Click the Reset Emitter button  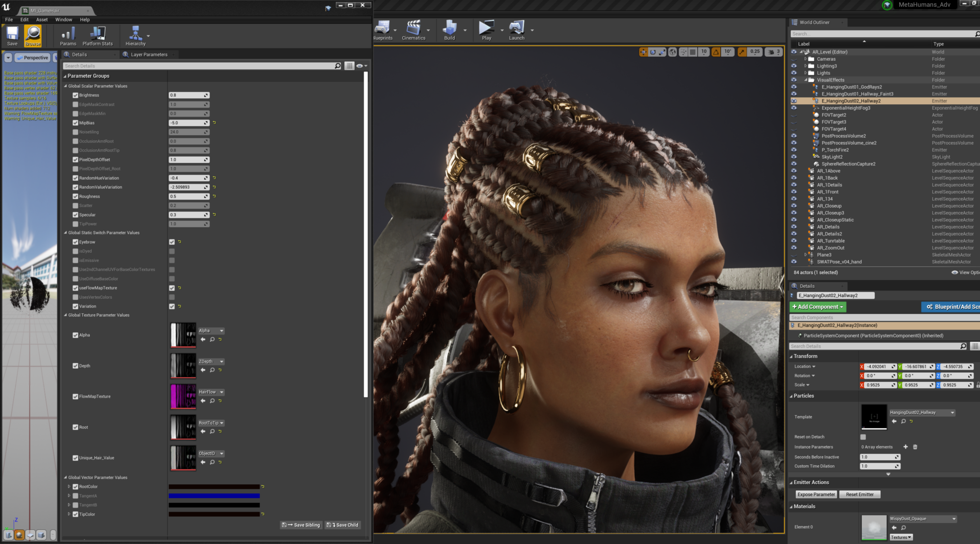click(x=859, y=495)
